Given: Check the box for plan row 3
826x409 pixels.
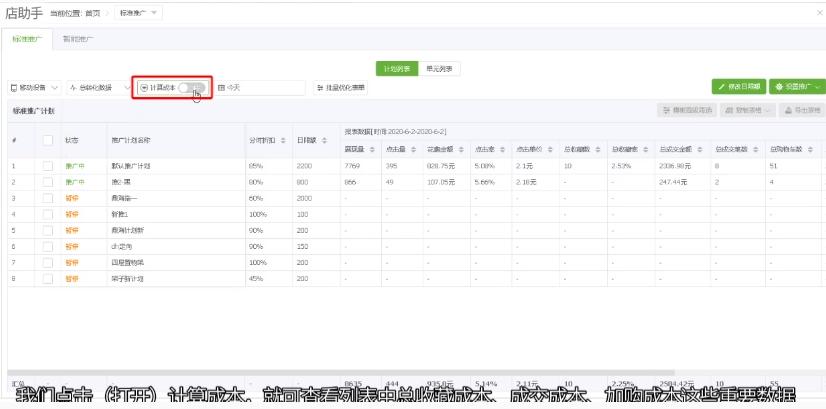Looking at the screenshot, I should point(48,198).
